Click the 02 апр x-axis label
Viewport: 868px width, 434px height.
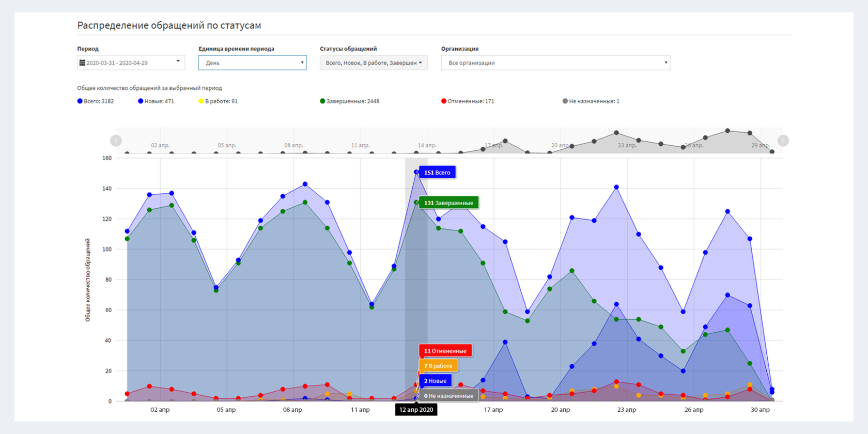click(160, 410)
